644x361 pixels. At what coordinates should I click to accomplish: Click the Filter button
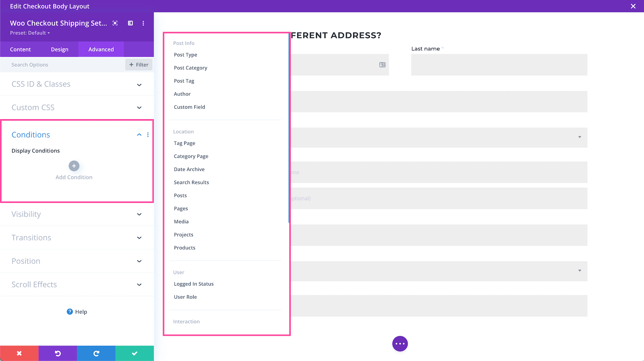point(139,65)
